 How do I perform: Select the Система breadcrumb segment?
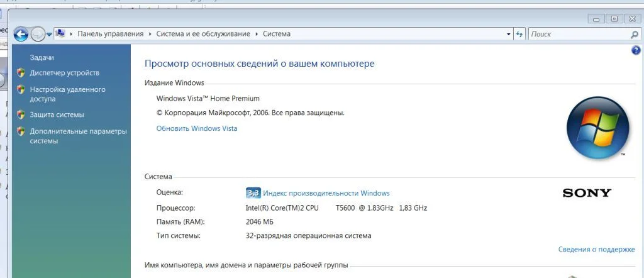(277, 34)
